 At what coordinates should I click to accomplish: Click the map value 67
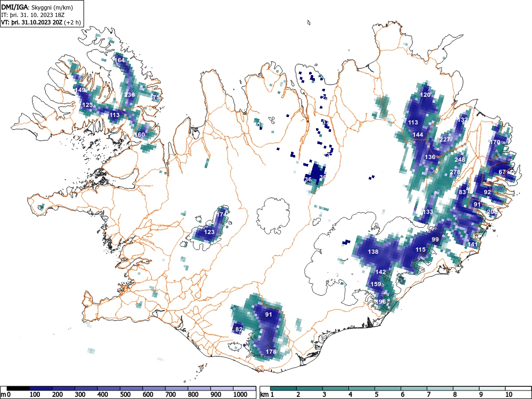tap(503, 172)
